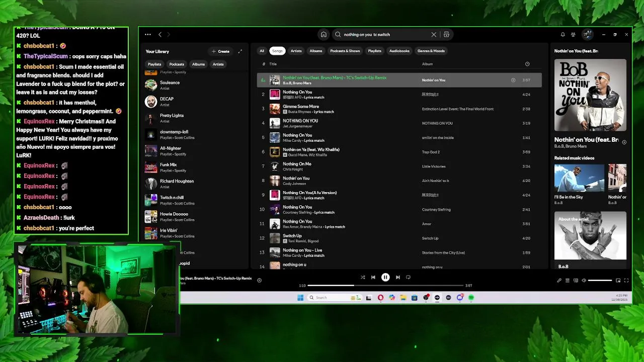The width and height of the screenshot is (644, 362).
Task: Skip to the next track
Action: click(x=397, y=277)
